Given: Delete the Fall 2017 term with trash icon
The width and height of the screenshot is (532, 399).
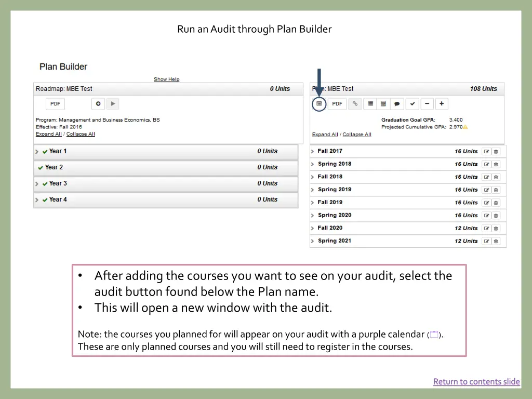Looking at the screenshot, I should (496, 152).
